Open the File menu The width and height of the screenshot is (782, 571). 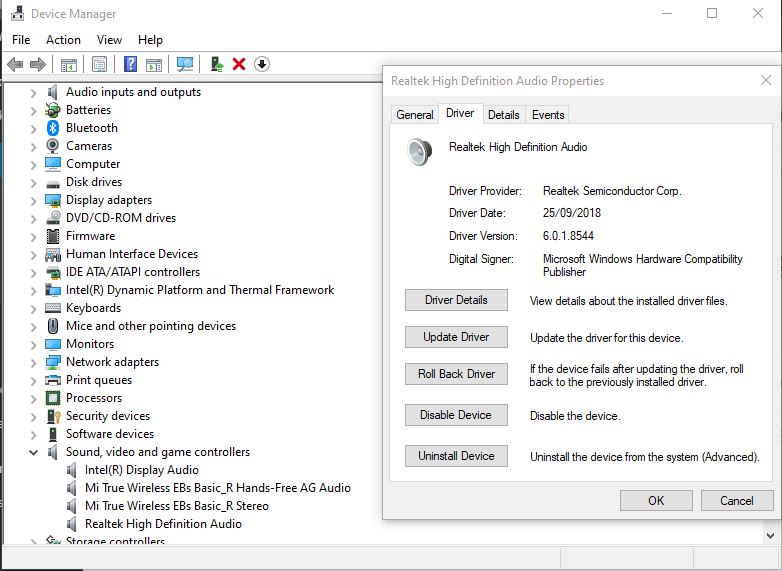coord(21,40)
